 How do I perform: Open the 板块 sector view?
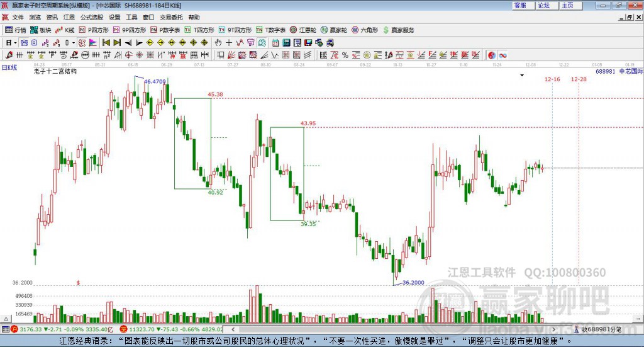pyautogui.click(x=40, y=30)
